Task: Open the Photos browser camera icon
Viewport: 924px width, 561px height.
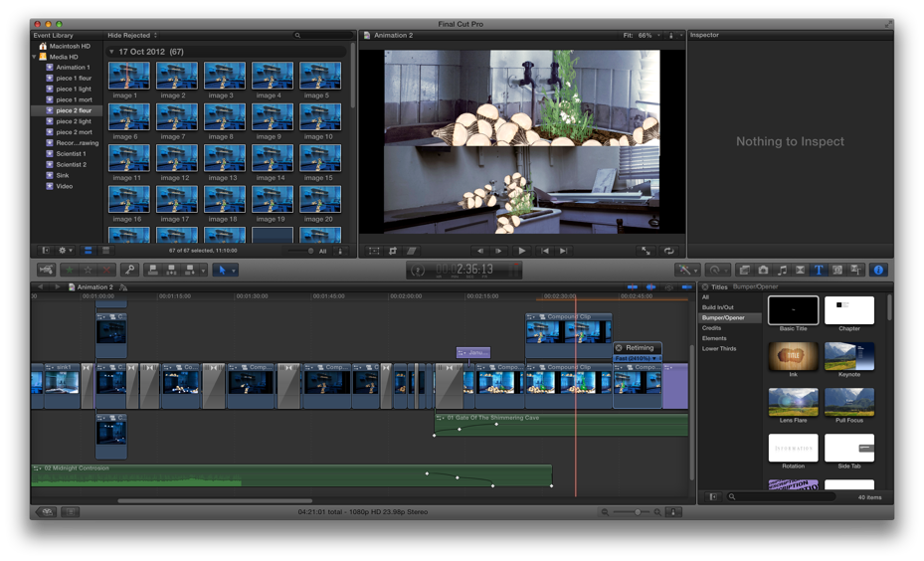Action: coord(763,270)
